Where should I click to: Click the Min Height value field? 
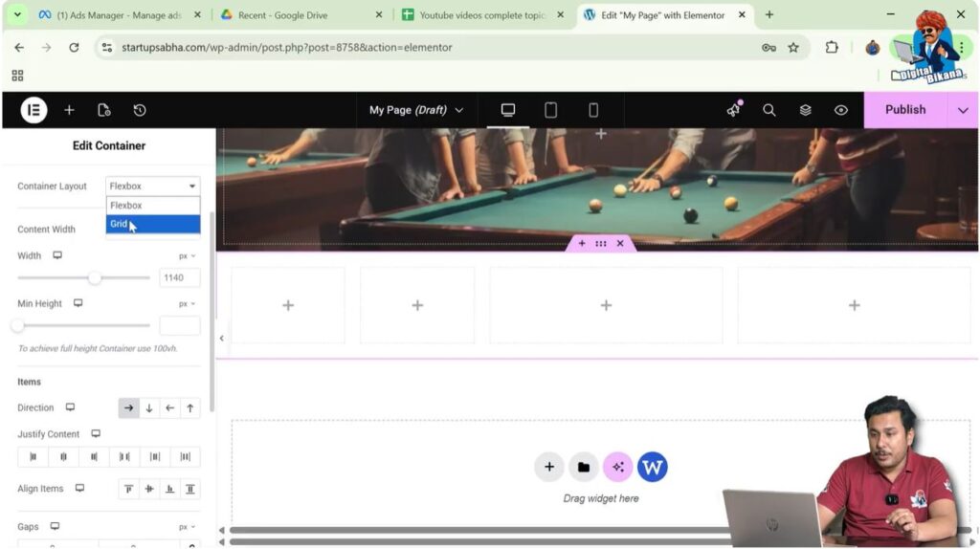click(179, 325)
